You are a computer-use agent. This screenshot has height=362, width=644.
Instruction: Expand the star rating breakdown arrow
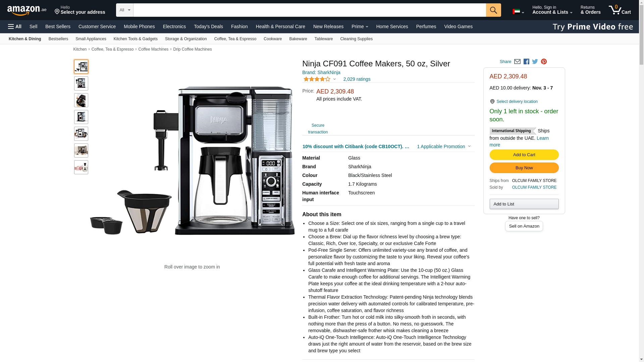(x=334, y=79)
